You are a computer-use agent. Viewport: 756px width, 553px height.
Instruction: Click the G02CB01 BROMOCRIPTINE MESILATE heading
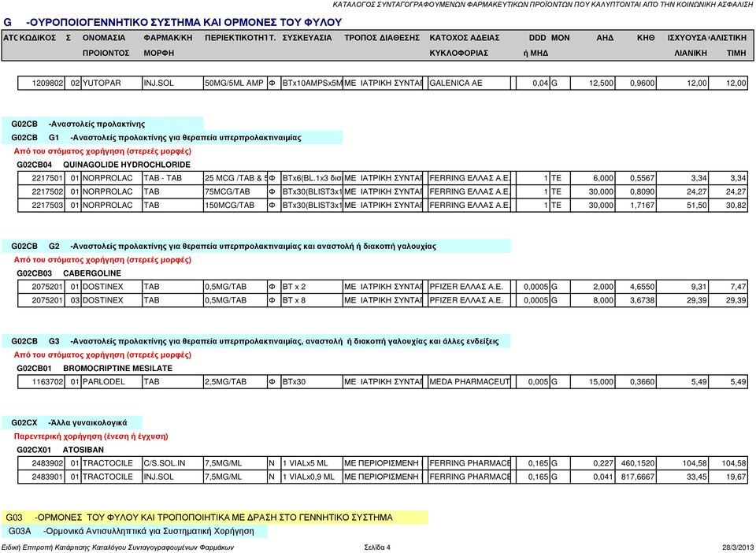[x=94, y=368]
